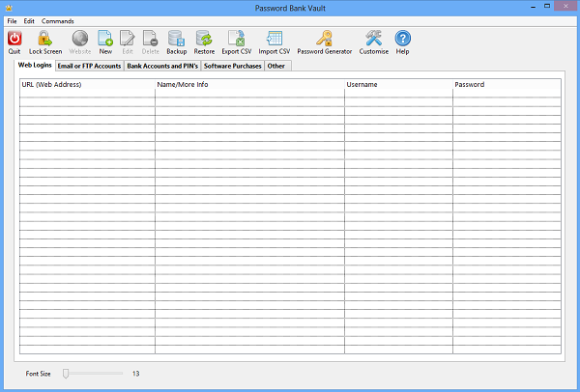Click the URL (Web Address) column header
This screenshot has width=580, height=392.
coord(87,84)
